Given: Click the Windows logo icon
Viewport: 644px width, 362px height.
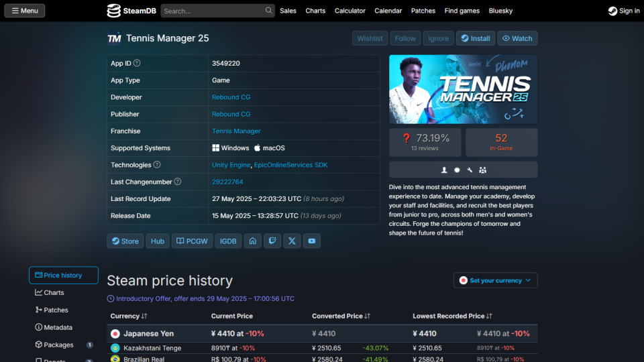Looking at the screenshot, I should point(215,147).
